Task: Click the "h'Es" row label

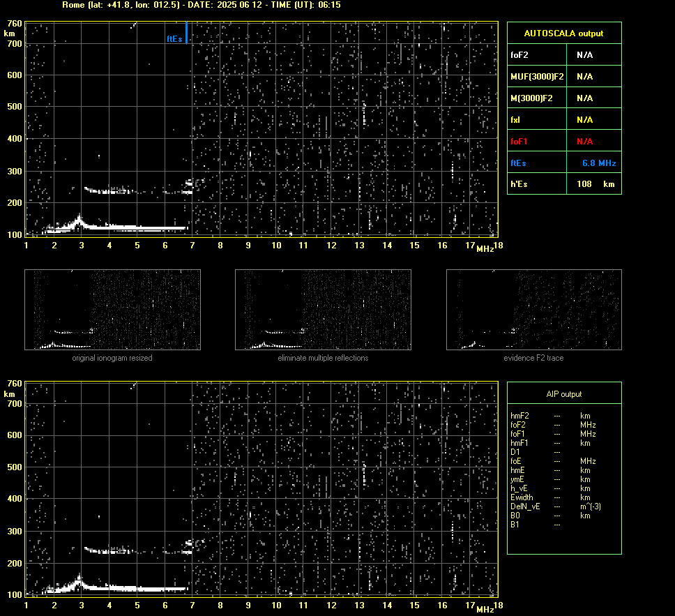Action: pyautogui.click(x=519, y=184)
